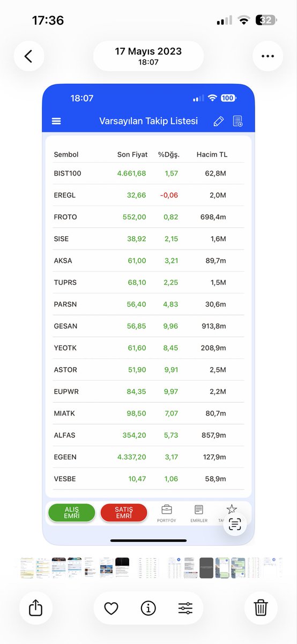Select the YEOTK row symbol
The height and width of the screenshot is (644, 297).
[x=65, y=348]
